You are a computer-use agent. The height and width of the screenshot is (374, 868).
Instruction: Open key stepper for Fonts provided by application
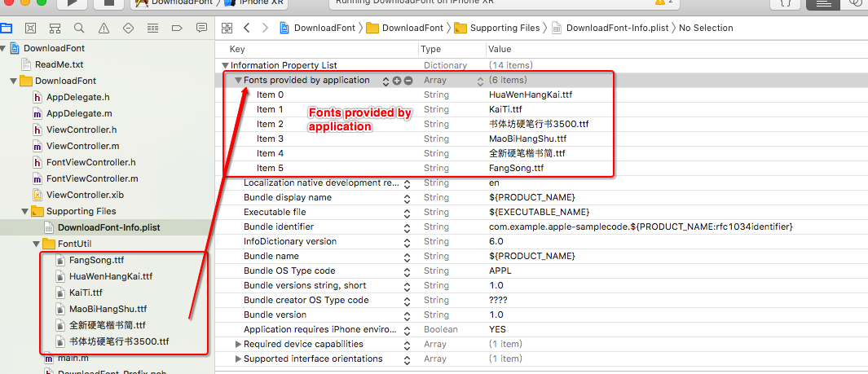click(x=386, y=81)
